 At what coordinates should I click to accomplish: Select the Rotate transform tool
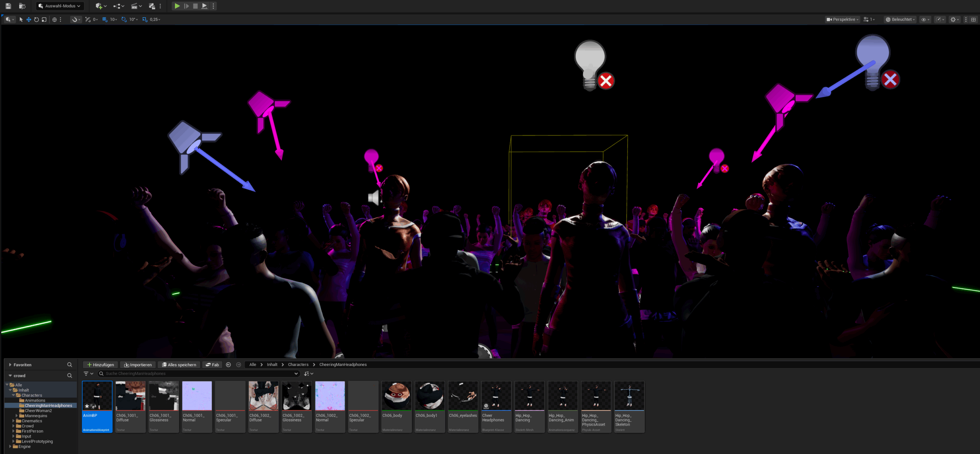(36, 20)
